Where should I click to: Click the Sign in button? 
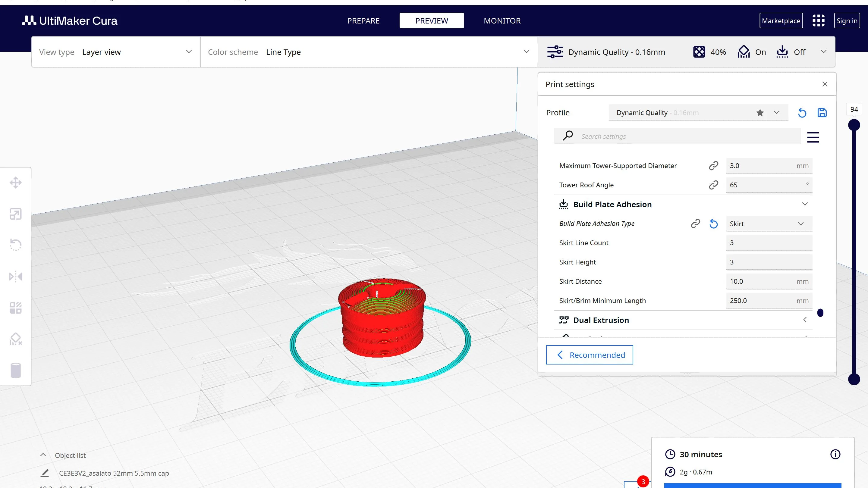[847, 20]
